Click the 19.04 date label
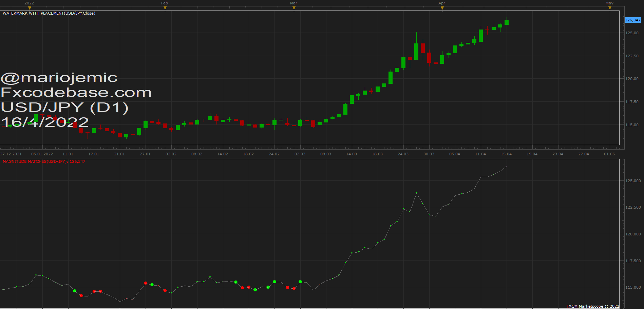The height and width of the screenshot is (309, 644). (x=532, y=154)
